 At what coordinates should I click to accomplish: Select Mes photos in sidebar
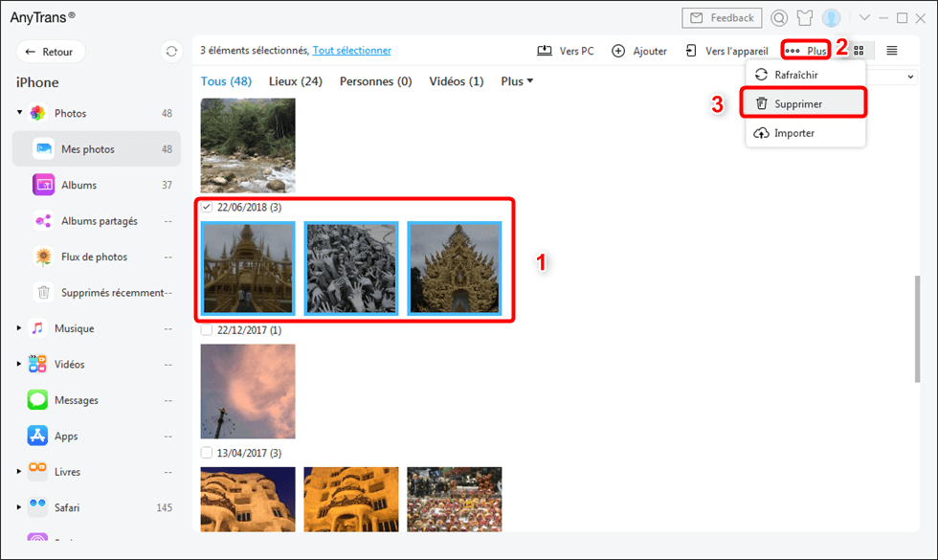pyautogui.click(x=97, y=149)
